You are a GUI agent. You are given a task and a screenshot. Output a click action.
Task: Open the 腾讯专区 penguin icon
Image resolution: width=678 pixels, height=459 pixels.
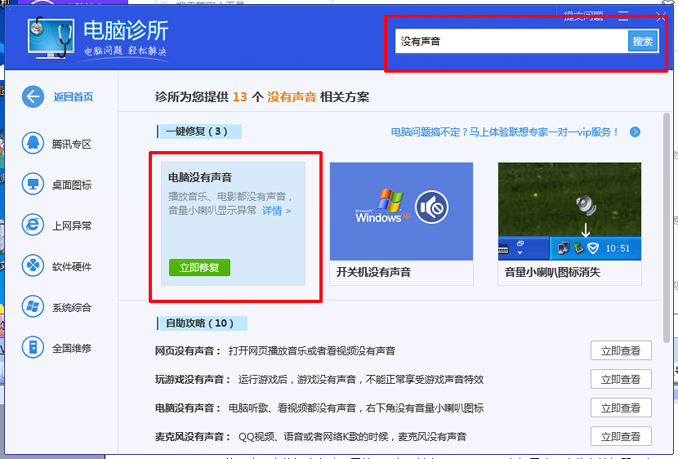pyautogui.click(x=35, y=143)
